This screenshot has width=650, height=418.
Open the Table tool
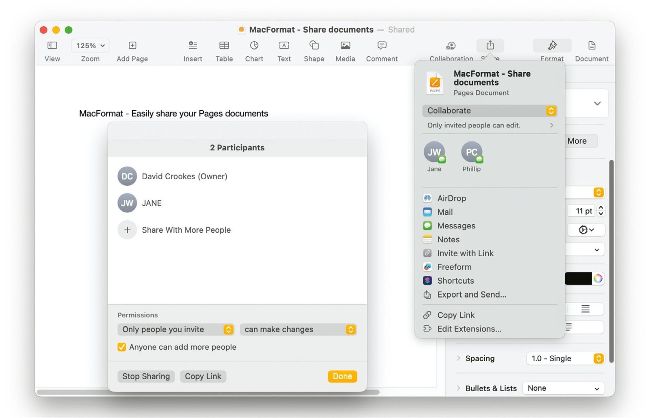(x=224, y=46)
